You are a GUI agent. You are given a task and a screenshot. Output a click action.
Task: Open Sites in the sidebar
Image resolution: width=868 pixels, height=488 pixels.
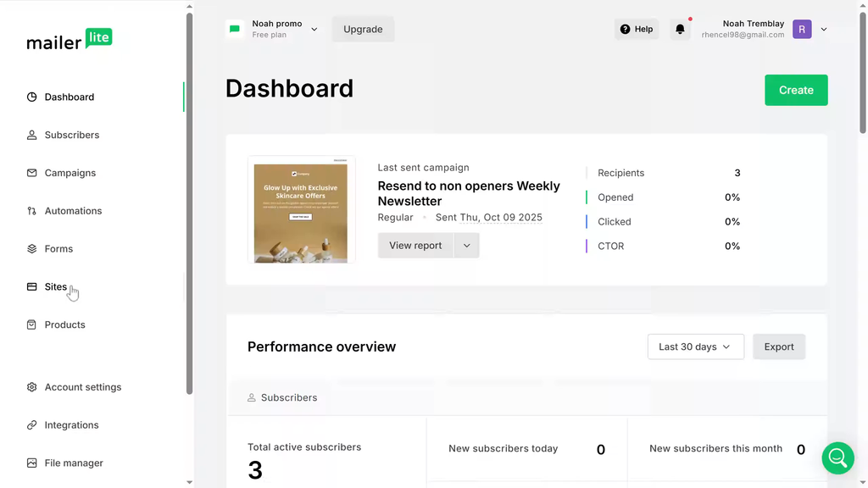tap(56, 287)
